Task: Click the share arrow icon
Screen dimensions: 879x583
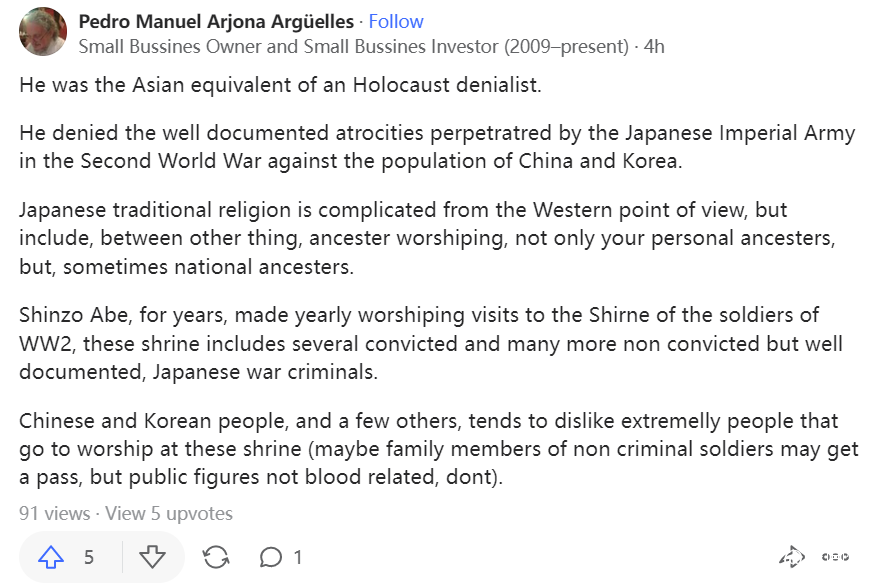Action: 791,557
